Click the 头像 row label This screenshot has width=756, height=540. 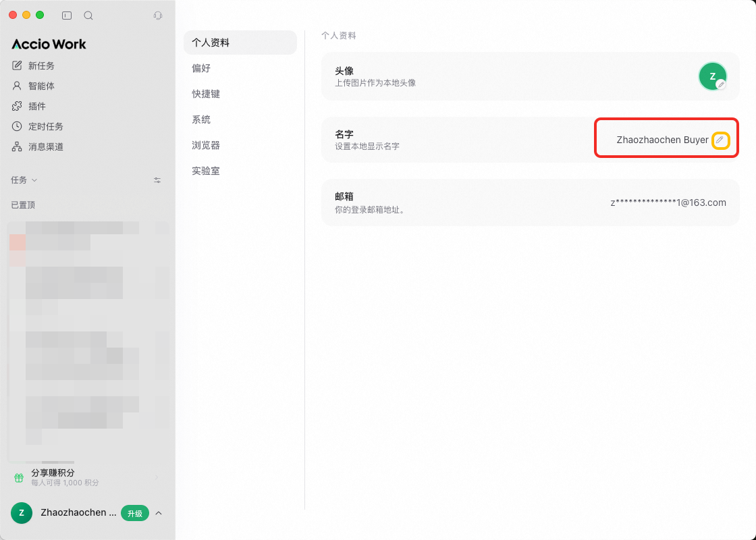(x=344, y=71)
